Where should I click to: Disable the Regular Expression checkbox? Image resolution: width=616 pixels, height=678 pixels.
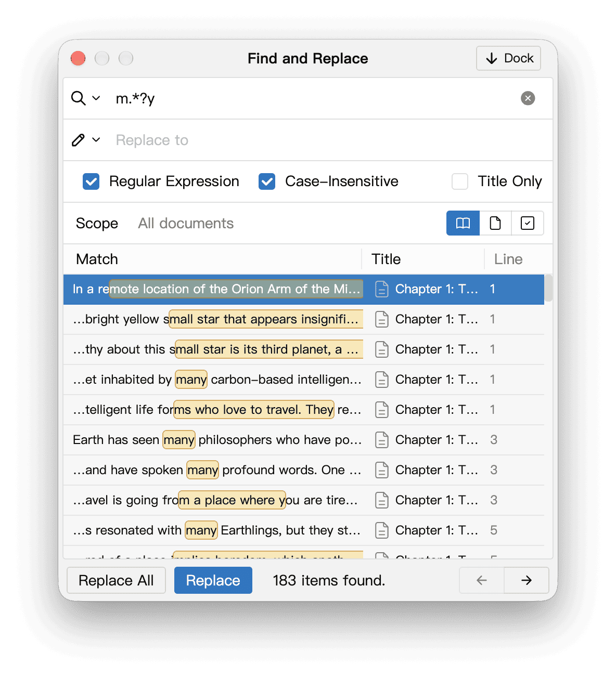[x=91, y=181]
